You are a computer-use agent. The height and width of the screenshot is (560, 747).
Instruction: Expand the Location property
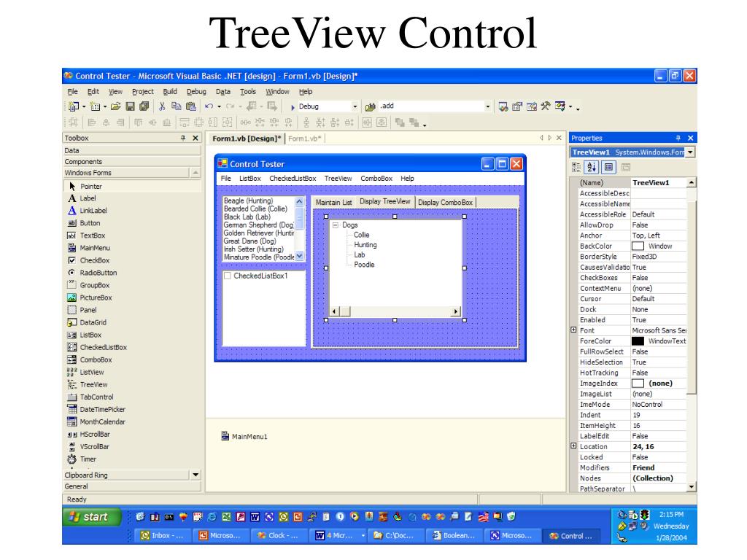tap(573, 446)
